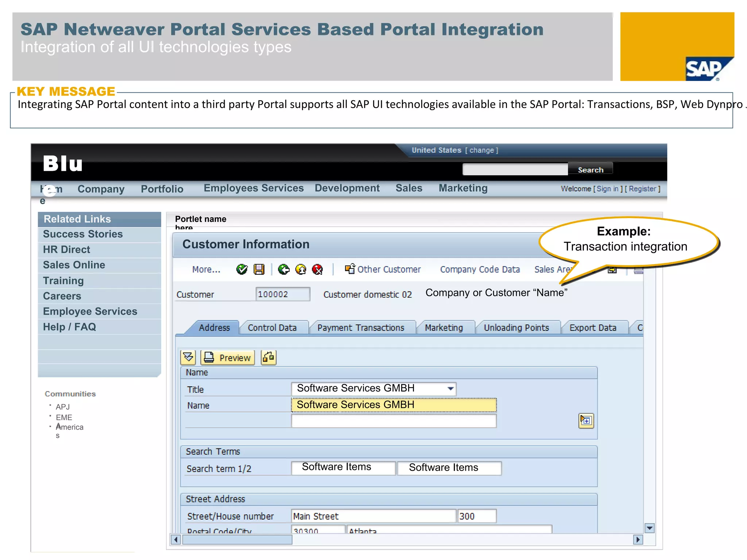The image size is (747, 560).
Task: Switch to the Address tab
Action: pos(214,328)
